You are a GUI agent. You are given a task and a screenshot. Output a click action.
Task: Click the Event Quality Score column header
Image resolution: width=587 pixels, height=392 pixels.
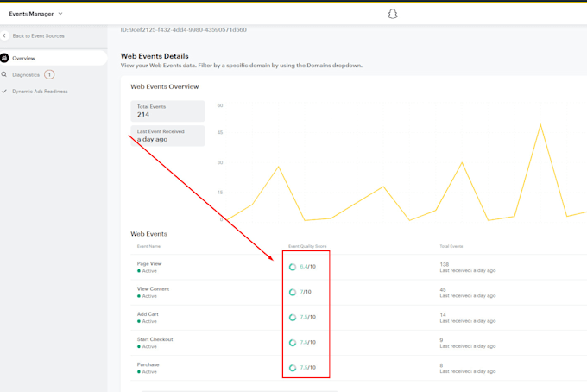click(307, 246)
